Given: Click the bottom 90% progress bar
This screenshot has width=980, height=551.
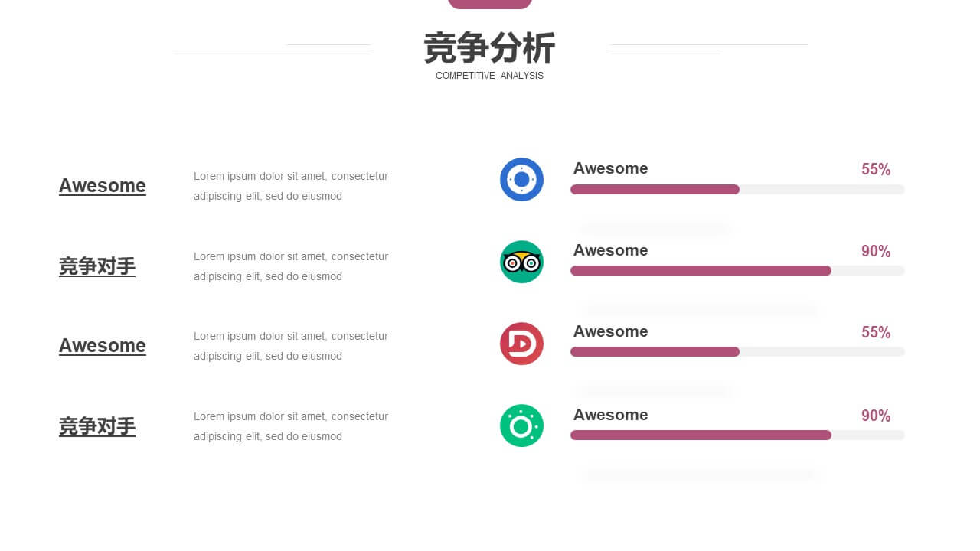Looking at the screenshot, I should click(x=737, y=435).
